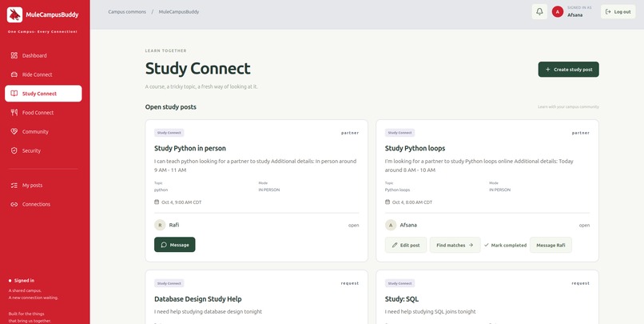The image size is (644, 324).
Task: Open Connections from the sidebar
Action: pyautogui.click(x=43, y=204)
